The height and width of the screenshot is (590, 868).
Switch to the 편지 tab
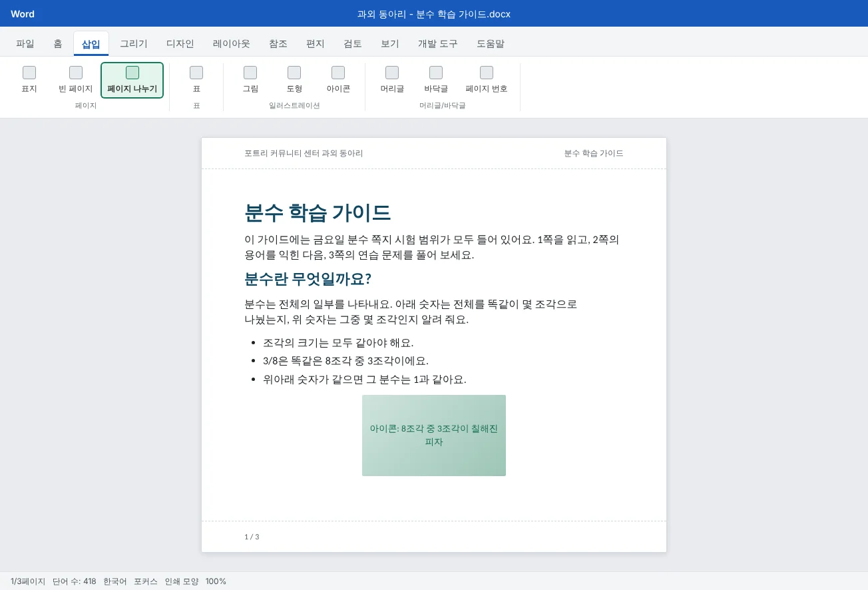pos(316,44)
